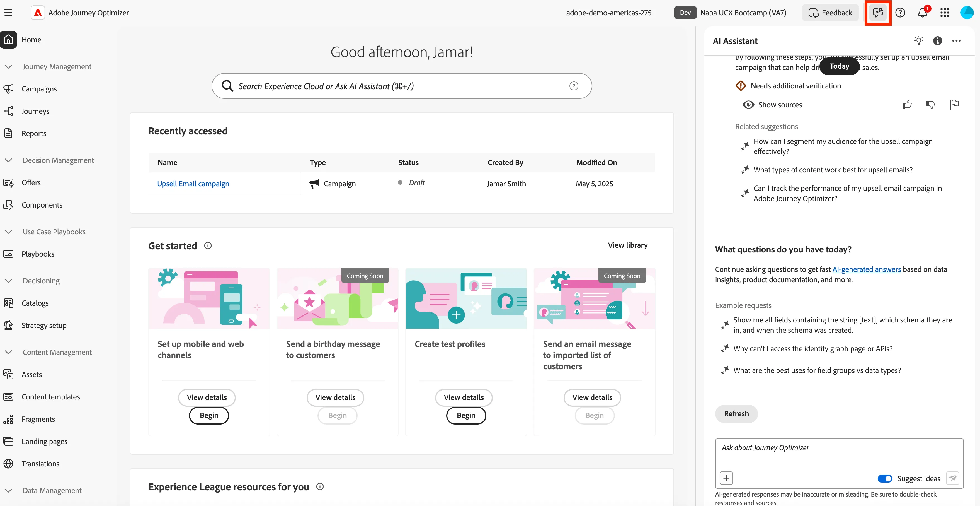Open the help question mark icon

point(900,13)
